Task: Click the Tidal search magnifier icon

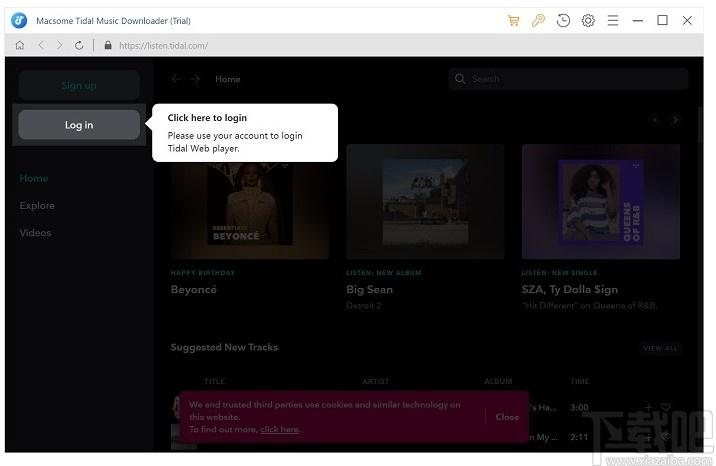Action: click(460, 79)
